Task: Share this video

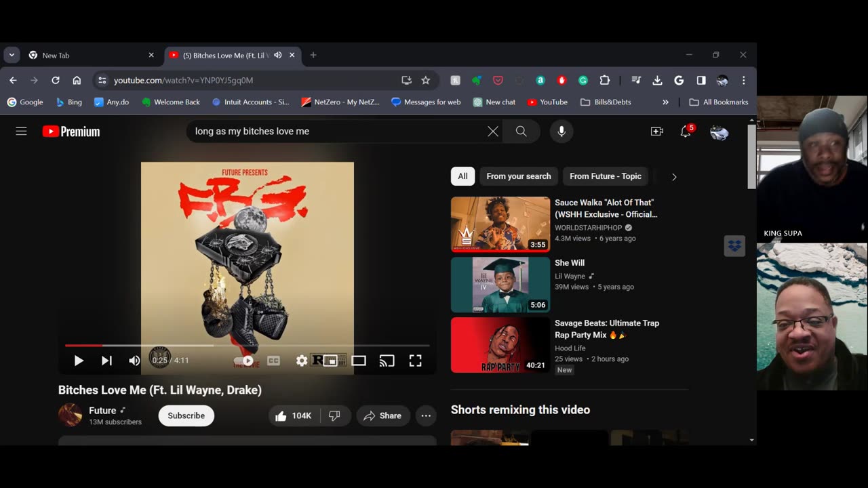Action: pos(383,415)
